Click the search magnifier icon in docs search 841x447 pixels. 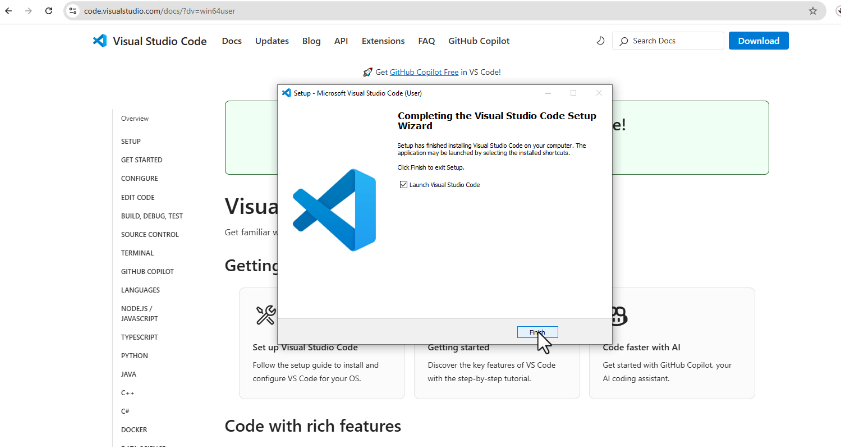pyautogui.click(x=624, y=41)
